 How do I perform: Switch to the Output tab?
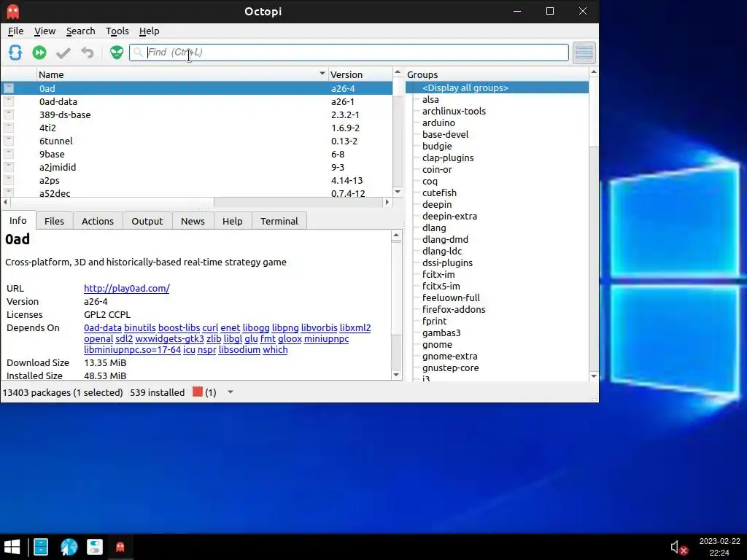point(147,221)
